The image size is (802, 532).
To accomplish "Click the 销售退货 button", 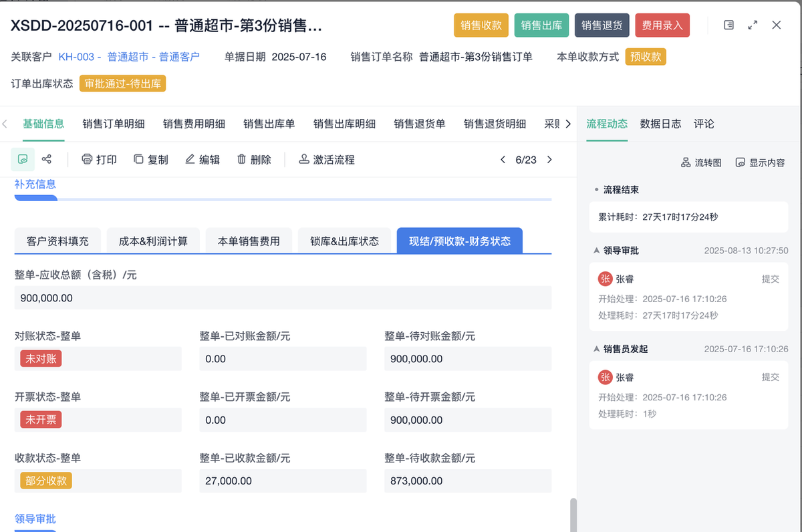I will [602, 25].
